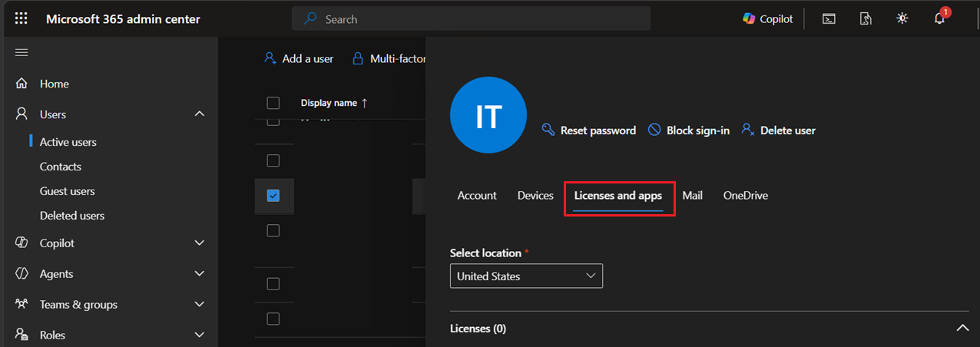The width and height of the screenshot is (980, 347).
Task: Click the document icon in the top bar
Action: [866, 18]
